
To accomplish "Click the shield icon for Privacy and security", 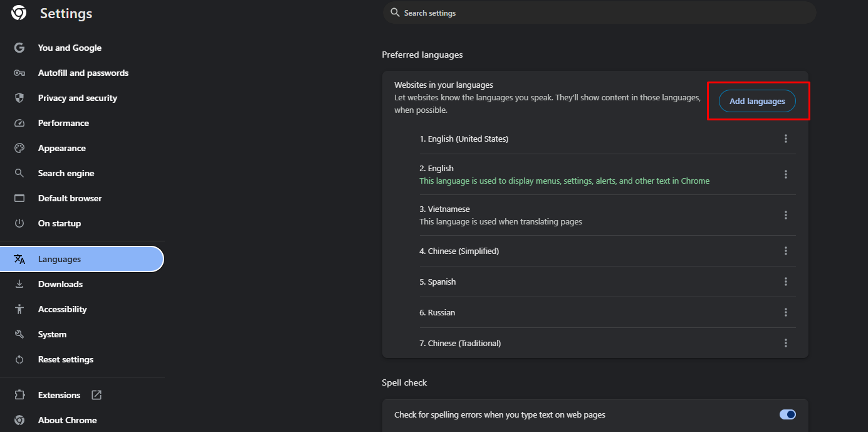I will click(x=19, y=98).
